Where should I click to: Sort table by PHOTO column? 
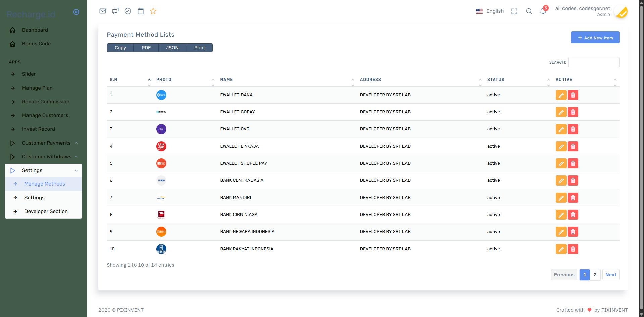(185, 80)
